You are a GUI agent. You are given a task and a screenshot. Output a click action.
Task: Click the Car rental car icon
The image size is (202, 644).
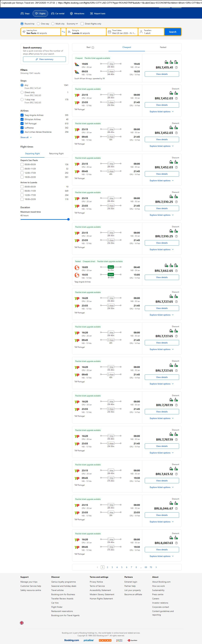(x=53, y=13)
